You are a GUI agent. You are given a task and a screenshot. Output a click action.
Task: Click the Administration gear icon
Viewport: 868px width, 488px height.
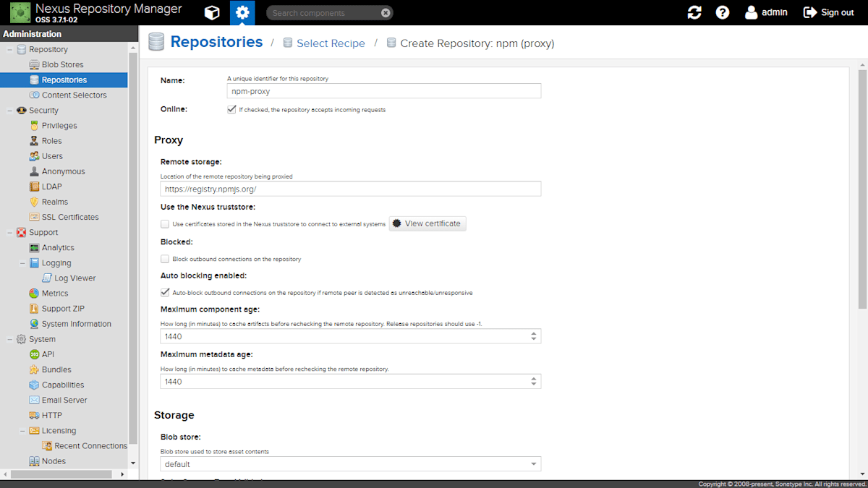point(242,12)
